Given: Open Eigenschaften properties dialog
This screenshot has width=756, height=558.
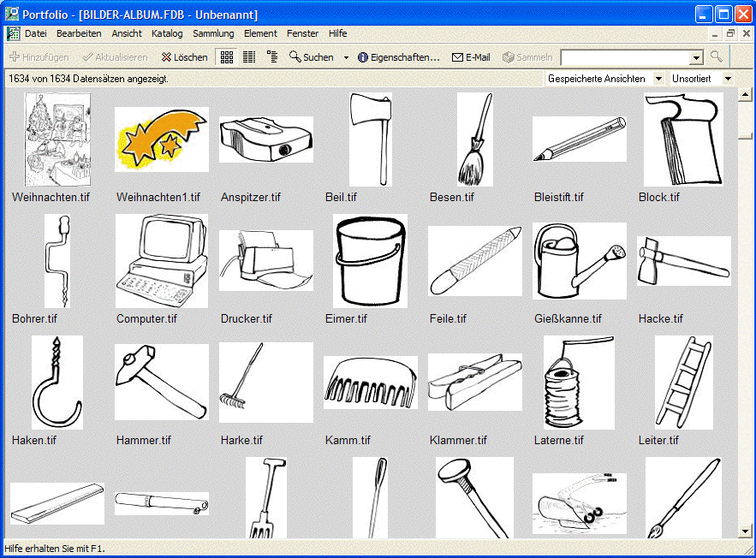Looking at the screenshot, I should tap(398, 57).
